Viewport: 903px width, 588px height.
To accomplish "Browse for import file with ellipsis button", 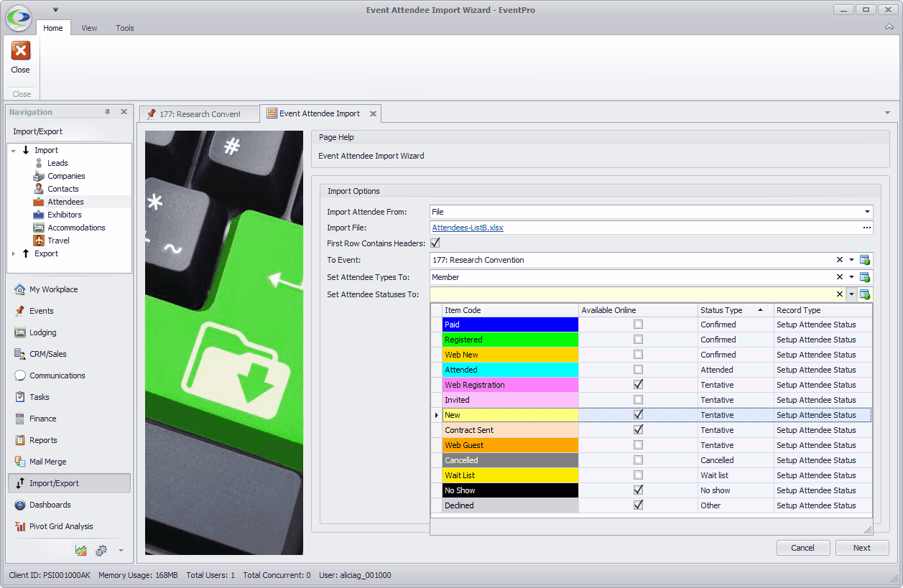I will [867, 228].
